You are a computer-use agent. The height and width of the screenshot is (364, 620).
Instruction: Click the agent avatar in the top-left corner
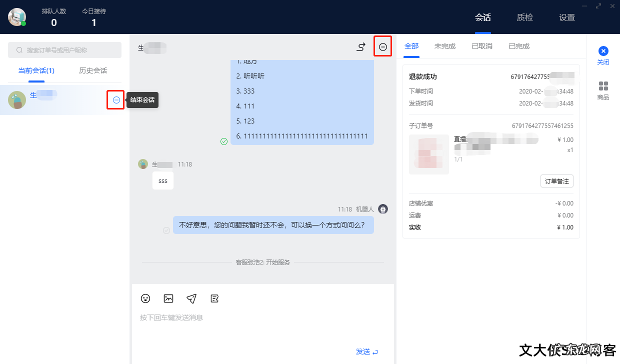pos(17,16)
